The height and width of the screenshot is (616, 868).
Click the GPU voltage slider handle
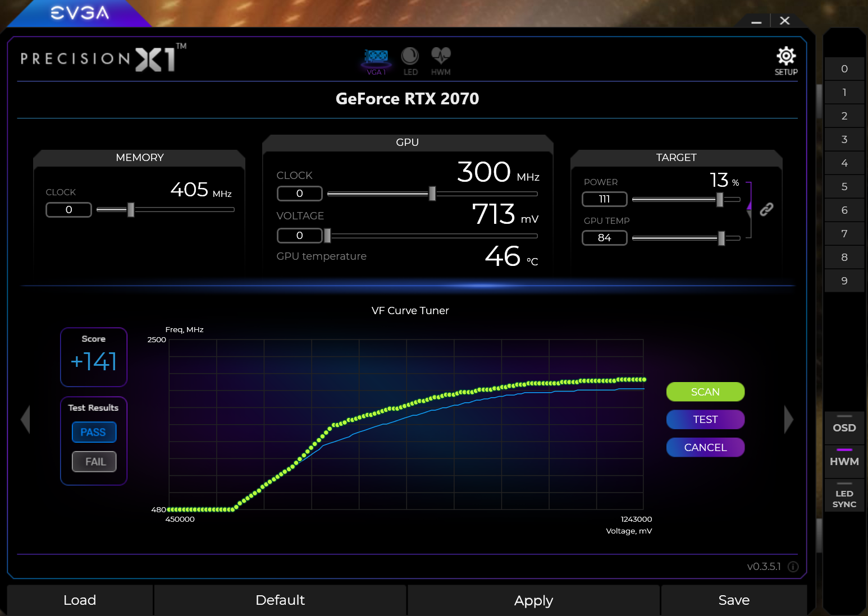[x=327, y=236]
